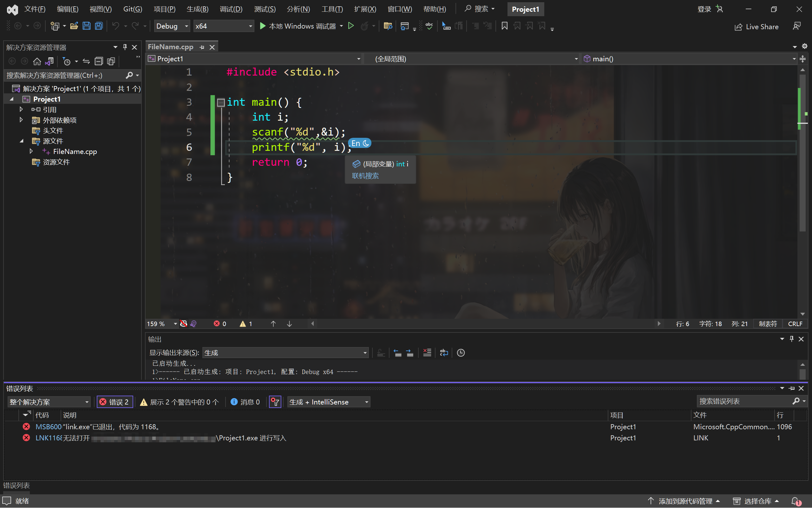812x508 pixels.
Task: Start without debugging with the hollow play icon
Action: click(x=350, y=26)
